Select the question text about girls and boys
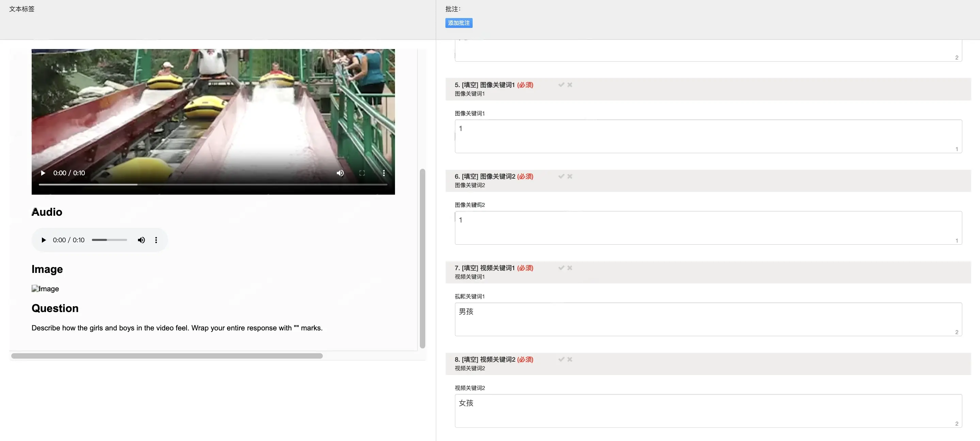 tap(177, 328)
